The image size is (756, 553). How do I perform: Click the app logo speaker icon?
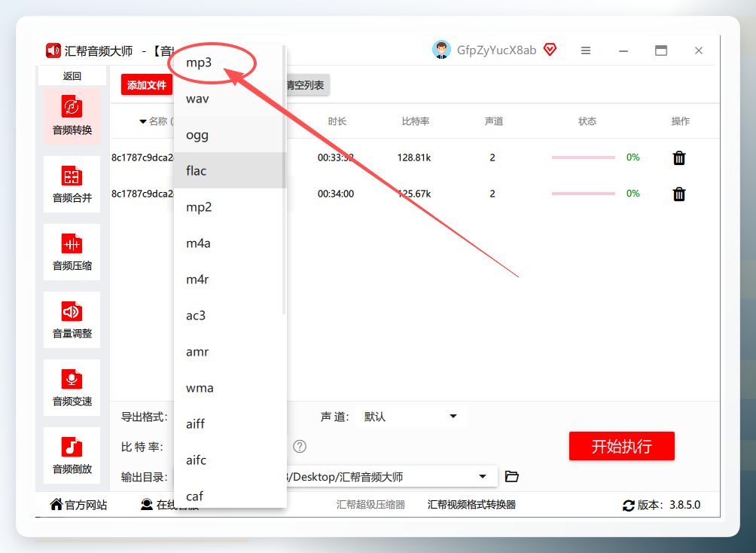53,50
